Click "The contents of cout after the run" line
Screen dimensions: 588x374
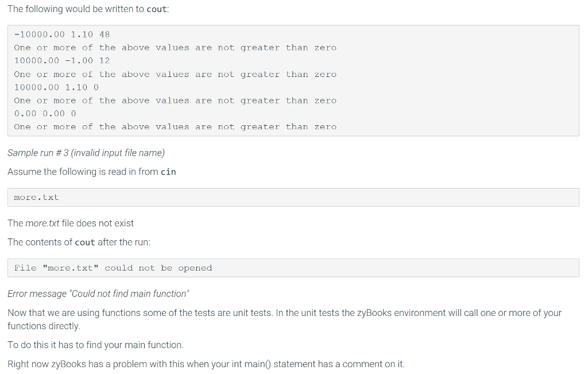pos(79,242)
